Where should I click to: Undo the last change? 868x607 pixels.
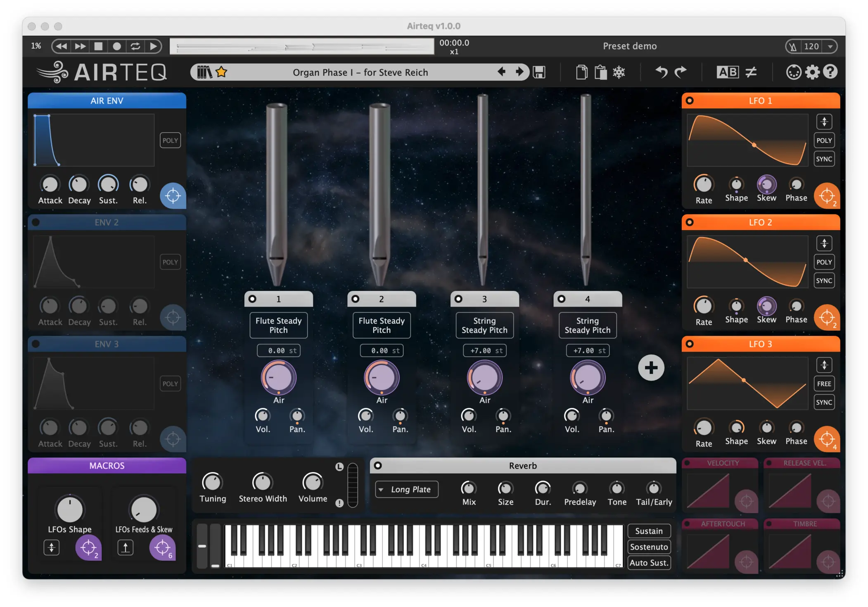pos(662,72)
